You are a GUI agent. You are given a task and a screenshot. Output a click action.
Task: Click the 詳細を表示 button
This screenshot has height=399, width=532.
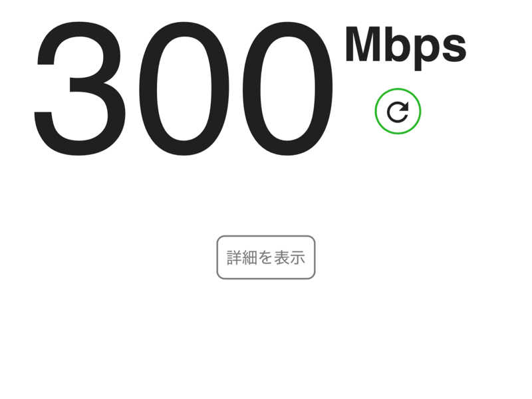tap(266, 257)
